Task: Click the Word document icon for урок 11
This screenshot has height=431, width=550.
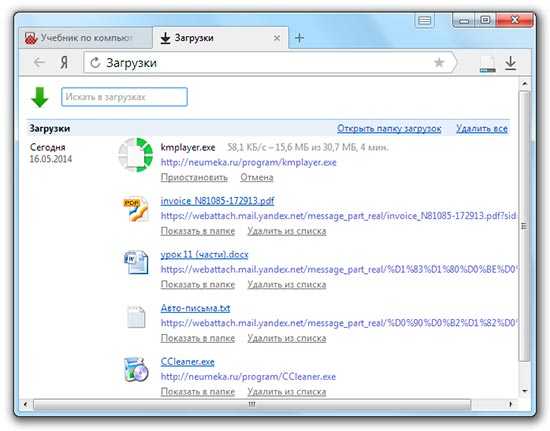Action: (136, 262)
